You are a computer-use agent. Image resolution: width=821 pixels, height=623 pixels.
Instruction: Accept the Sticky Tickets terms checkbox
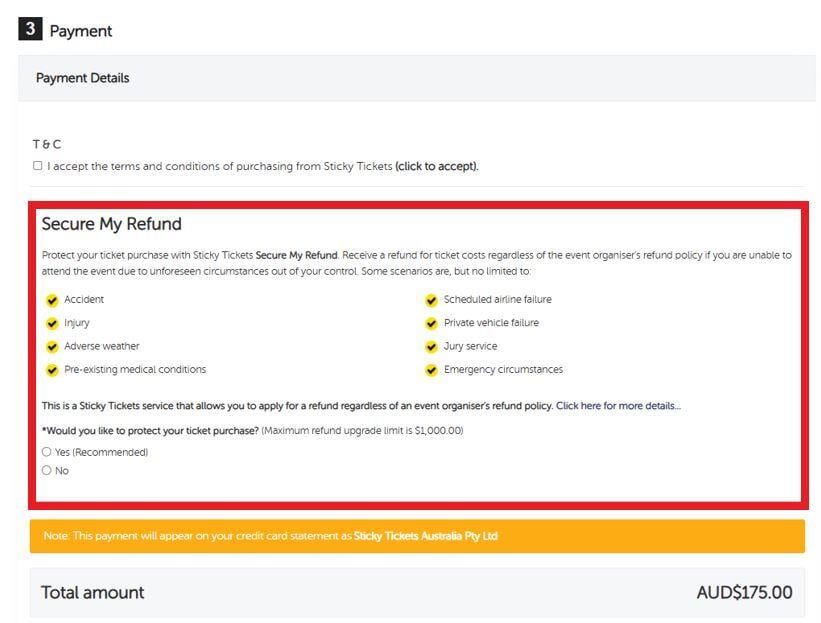(x=38, y=166)
